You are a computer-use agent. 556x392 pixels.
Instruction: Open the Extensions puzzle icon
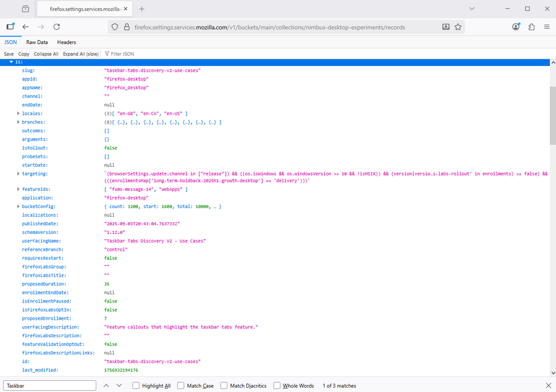coord(531,27)
